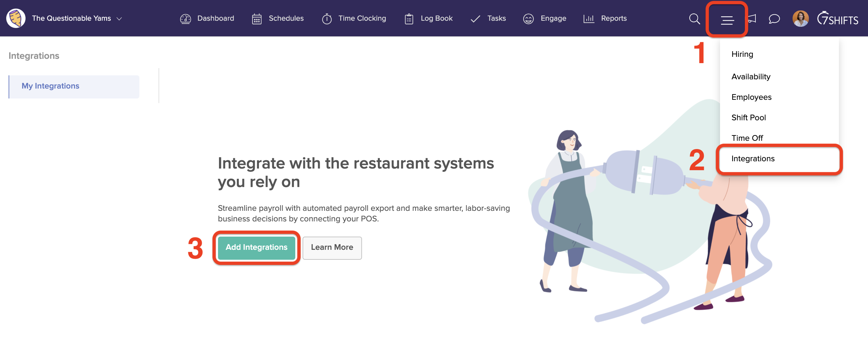Select Availability from the dropdown menu
This screenshot has height=343, width=868.
pyautogui.click(x=751, y=77)
